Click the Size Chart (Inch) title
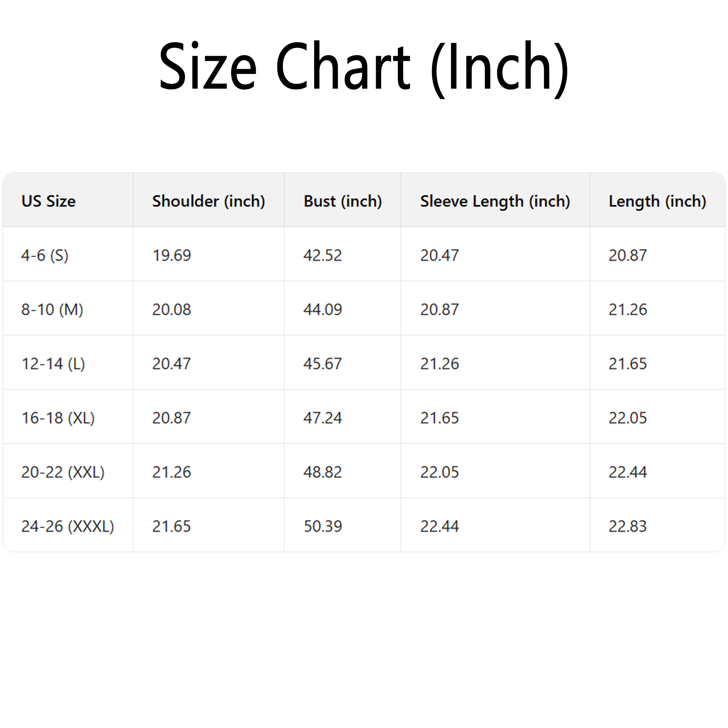Screen dimensions: 728x728 point(364,67)
